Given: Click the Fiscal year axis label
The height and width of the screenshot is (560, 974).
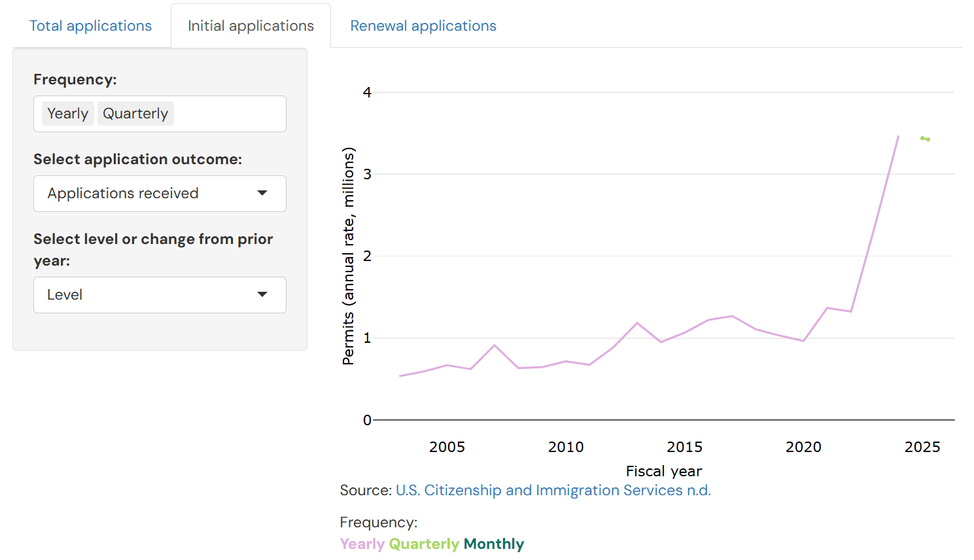Looking at the screenshot, I should [663, 471].
